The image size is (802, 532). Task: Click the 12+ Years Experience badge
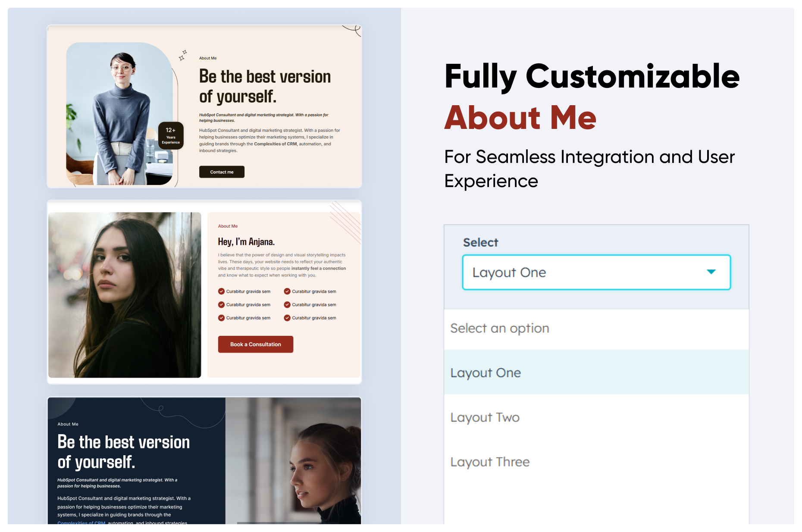[171, 136]
